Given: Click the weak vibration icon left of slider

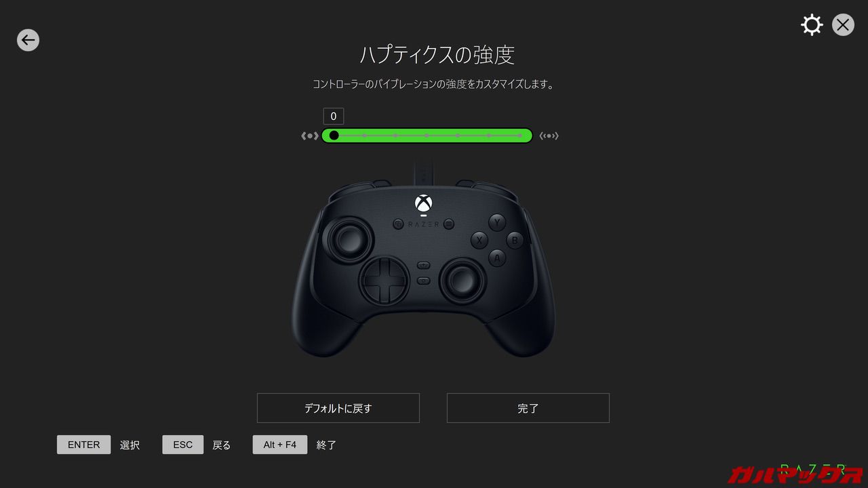Looking at the screenshot, I should click(309, 136).
